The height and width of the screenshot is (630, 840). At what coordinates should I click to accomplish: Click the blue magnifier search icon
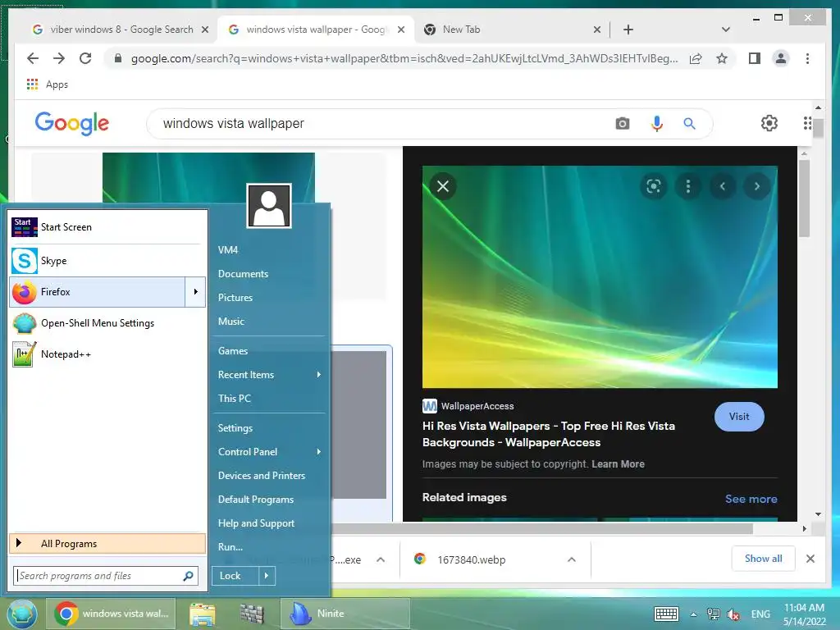[689, 124]
